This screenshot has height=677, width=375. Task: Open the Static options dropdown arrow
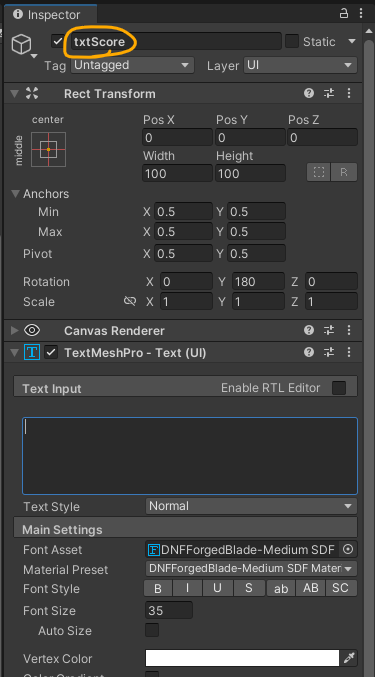click(x=352, y=41)
